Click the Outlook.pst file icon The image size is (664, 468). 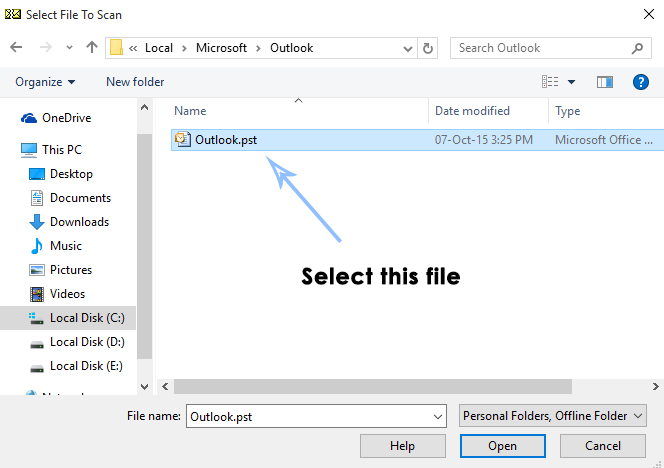point(183,139)
